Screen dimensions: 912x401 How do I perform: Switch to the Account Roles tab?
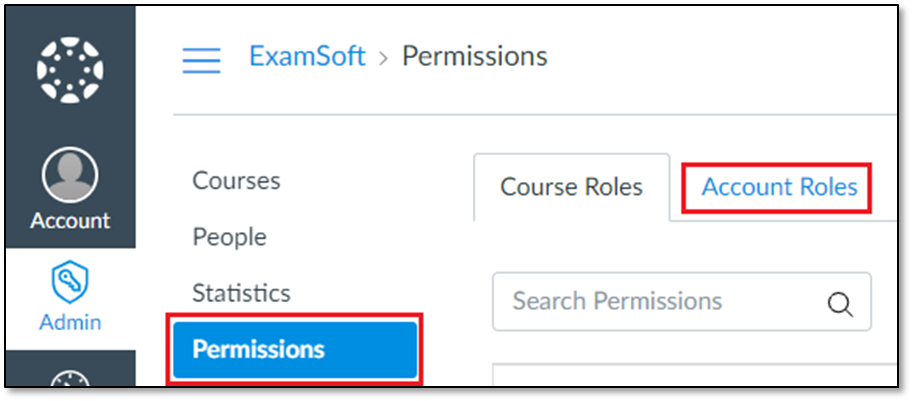click(x=779, y=187)
